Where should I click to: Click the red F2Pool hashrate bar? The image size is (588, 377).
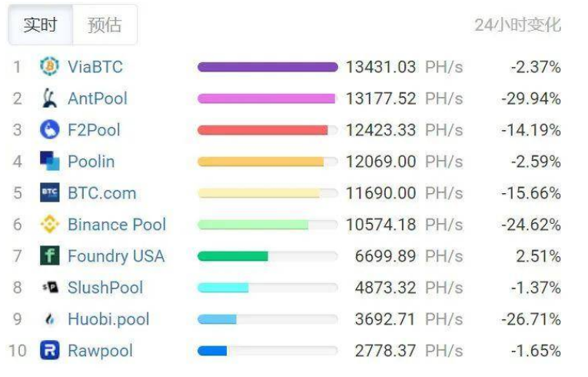pos(263,130)
